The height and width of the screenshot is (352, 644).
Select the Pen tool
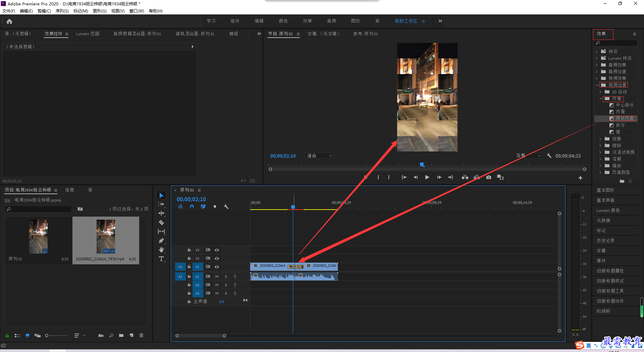click(161, 240)
